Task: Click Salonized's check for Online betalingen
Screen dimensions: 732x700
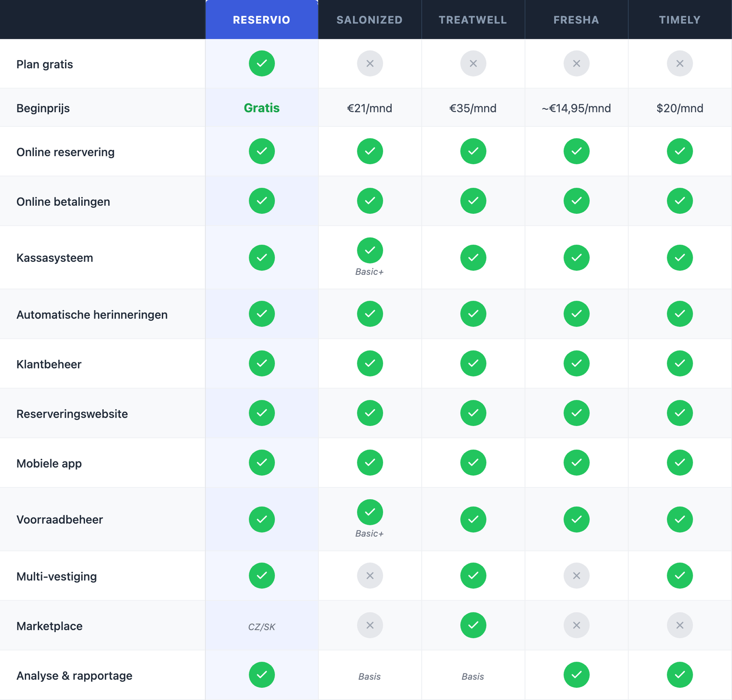Action: (370, 200)
